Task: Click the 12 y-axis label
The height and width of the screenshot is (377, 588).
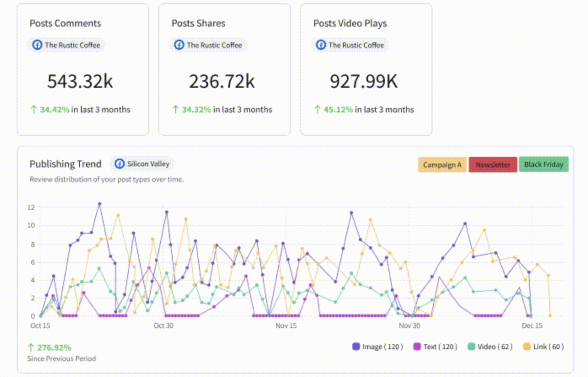Action: pyautogui.click(x=31, y=207)
